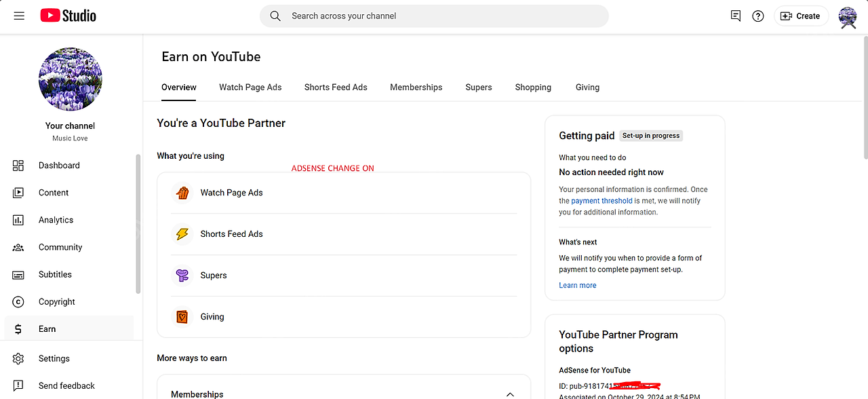The height and width of the screenshot is (399, 868).
Task: Click the Content sidebar icon
Action: [18, 193]
